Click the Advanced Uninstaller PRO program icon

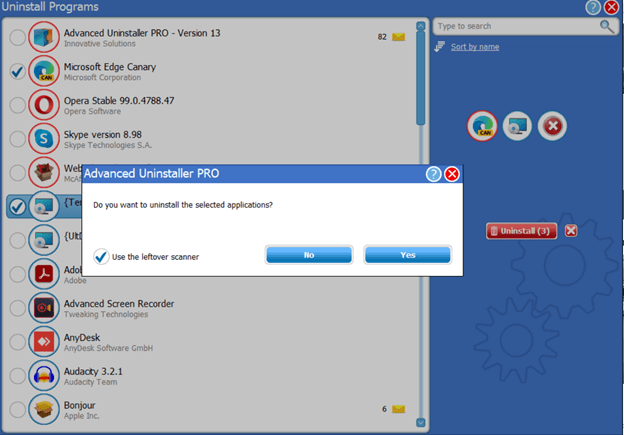[44, 37]
